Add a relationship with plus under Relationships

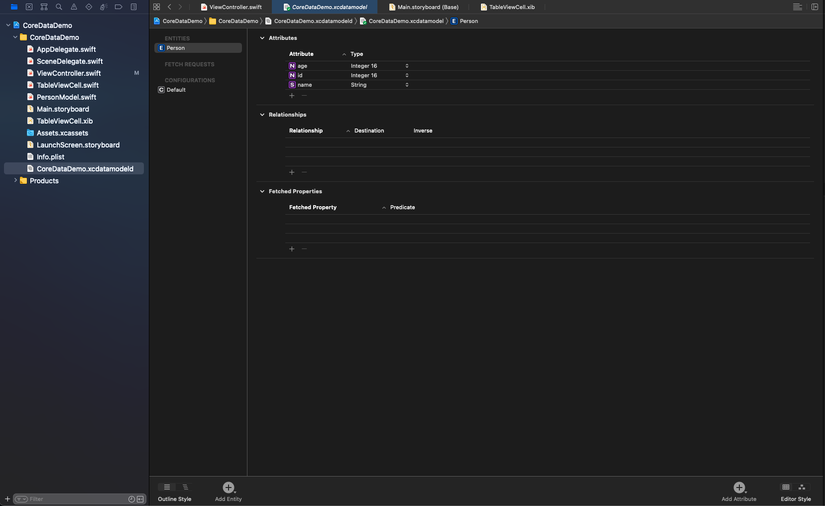coord(291,172)
